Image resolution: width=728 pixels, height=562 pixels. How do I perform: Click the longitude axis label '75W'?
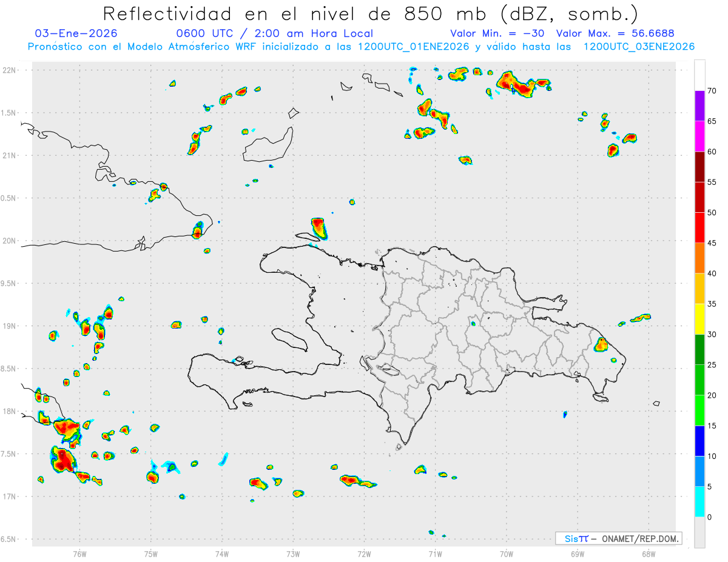(x=151, y=554)
